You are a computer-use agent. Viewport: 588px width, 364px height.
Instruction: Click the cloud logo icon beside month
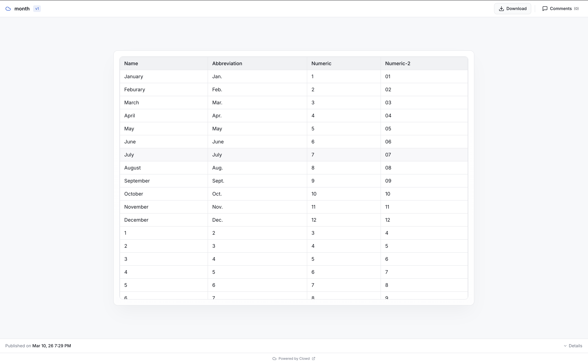[x=8, y=9]
